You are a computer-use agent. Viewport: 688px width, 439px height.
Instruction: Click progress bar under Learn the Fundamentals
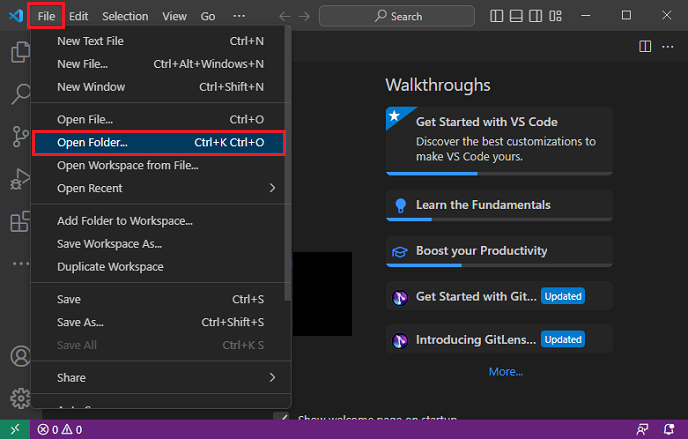499,219
